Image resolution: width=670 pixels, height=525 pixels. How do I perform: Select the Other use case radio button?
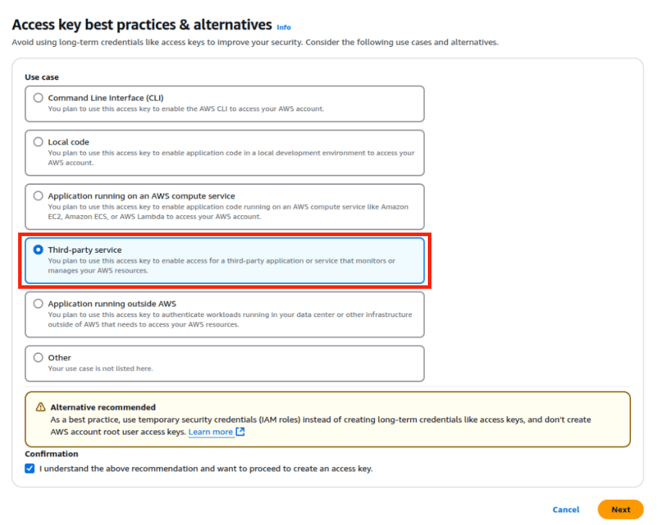[x=38, y=357]
